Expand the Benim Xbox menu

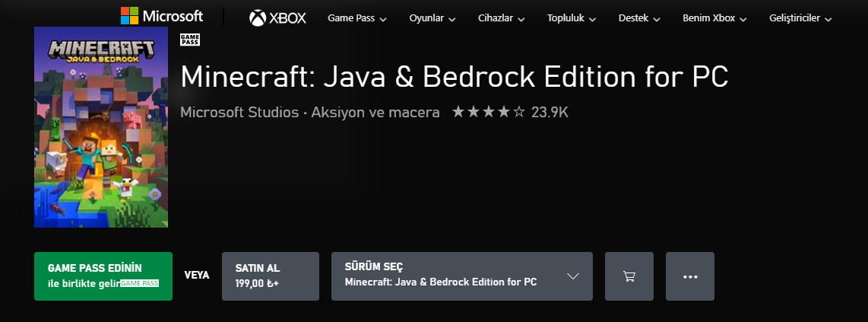[x=714, y=18]
